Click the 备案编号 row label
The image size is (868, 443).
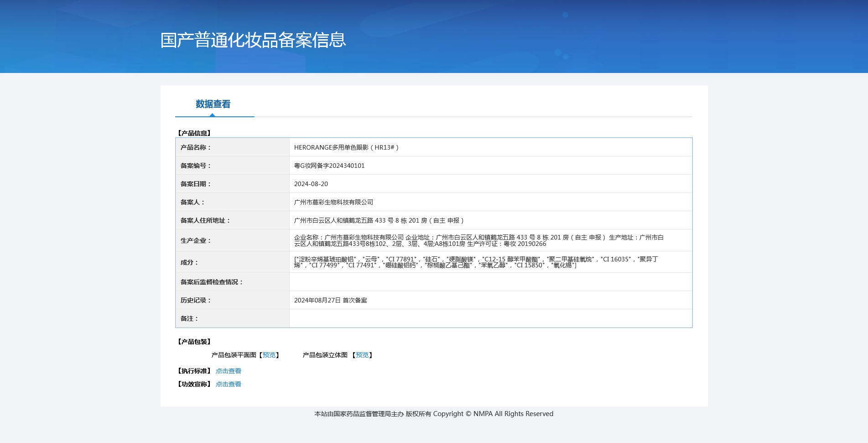click(196, 166)
